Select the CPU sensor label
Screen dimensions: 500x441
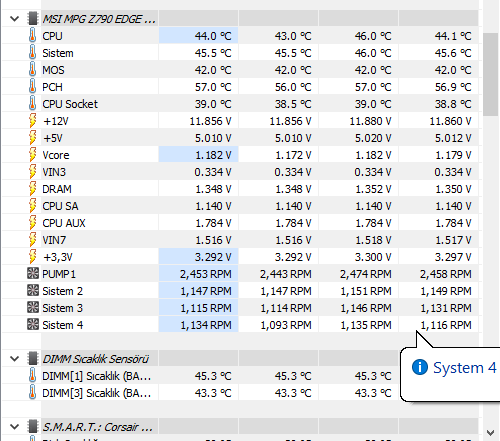(x=52, y=36)
